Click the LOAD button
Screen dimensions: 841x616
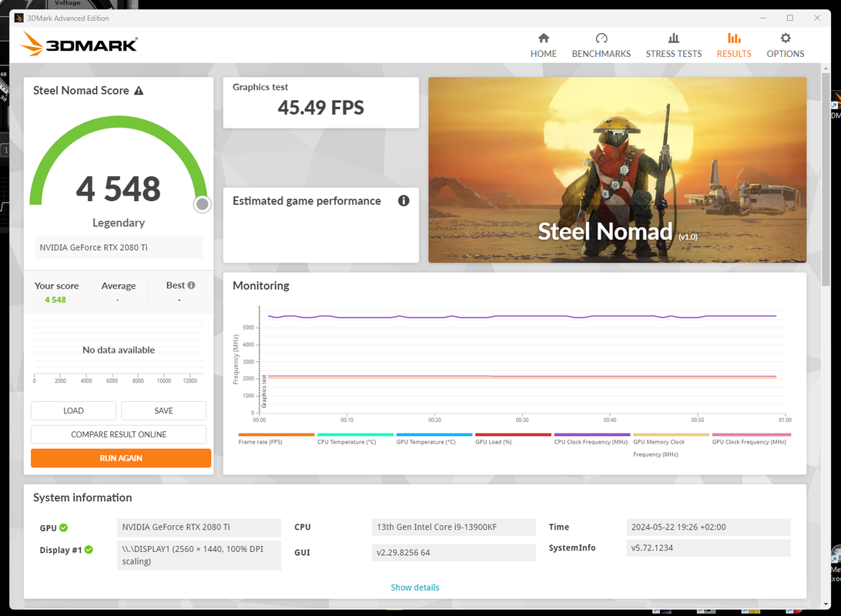tap(73, 410)
